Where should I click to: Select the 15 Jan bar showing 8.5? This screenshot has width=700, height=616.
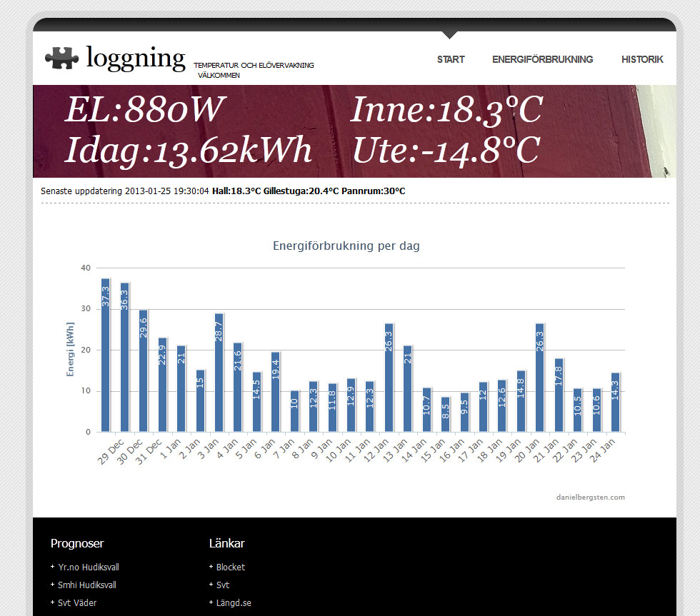click(x=446, y=415)
